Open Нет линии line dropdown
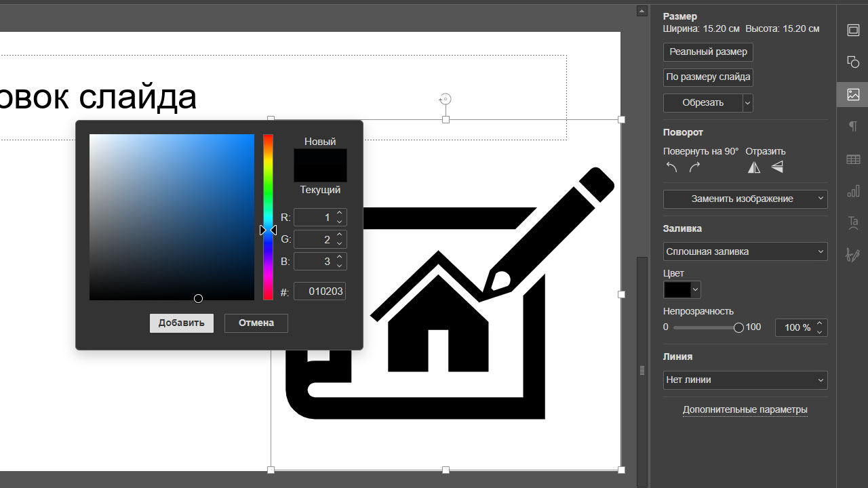Image resolution: width=868 pixels, height=488 pixels. (745, 380)
